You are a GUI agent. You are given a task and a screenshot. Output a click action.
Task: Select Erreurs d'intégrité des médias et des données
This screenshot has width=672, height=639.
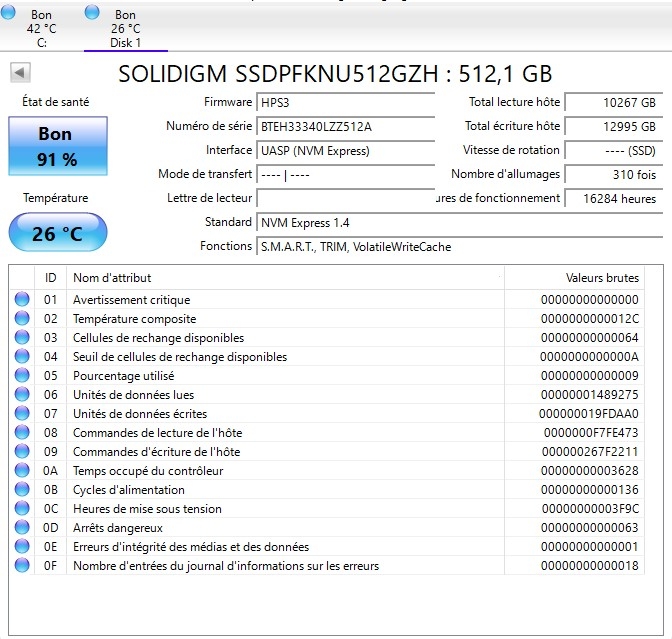pyautogui.click(x=191, y=547)
